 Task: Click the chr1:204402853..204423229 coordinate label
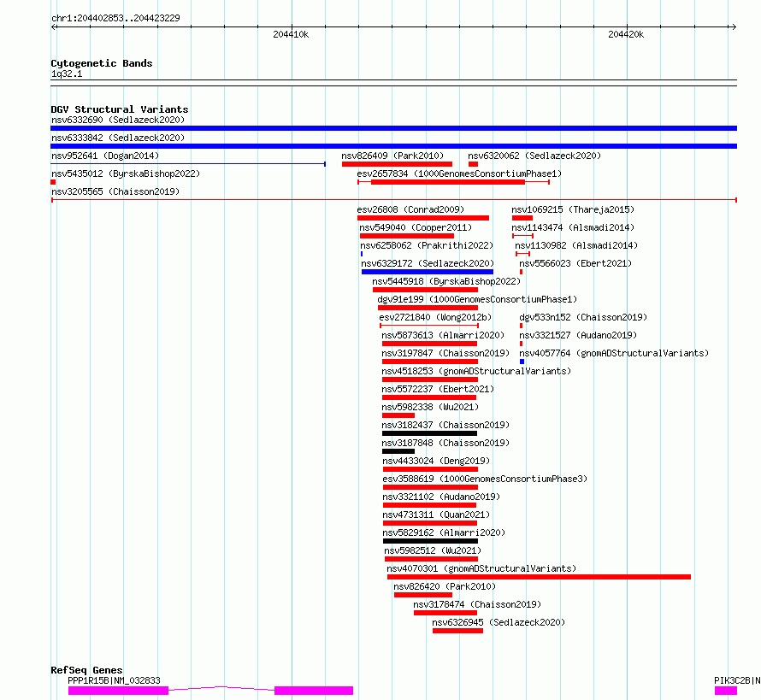pos(115,18)
